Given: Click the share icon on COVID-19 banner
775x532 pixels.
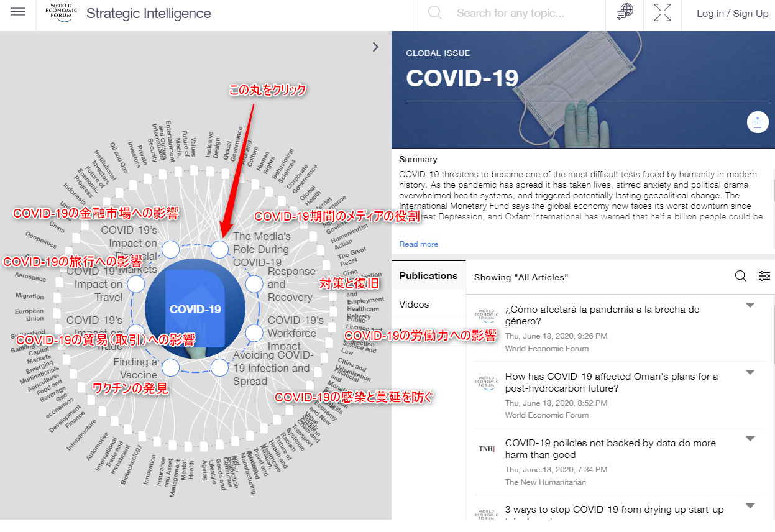Looking at the screenshot, I should coord(757,122).
